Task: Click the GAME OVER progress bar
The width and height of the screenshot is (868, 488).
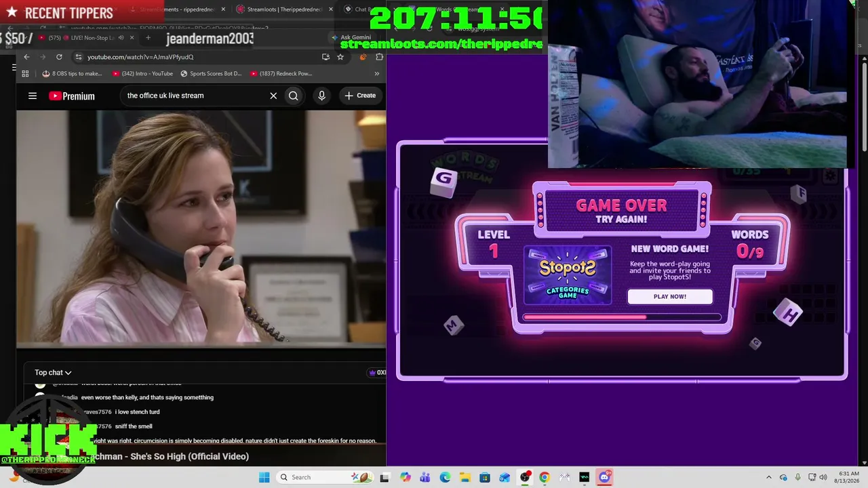Action: 622,317
